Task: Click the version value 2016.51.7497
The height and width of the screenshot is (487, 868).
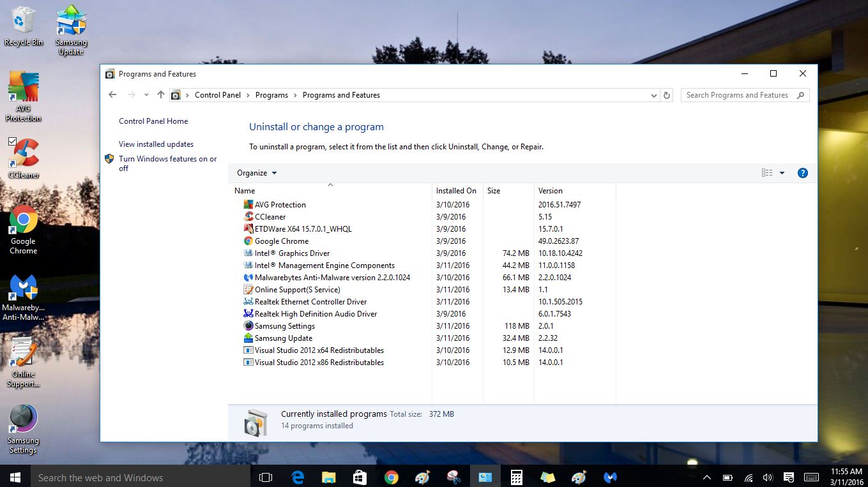Action: click(x=560, y=204)
